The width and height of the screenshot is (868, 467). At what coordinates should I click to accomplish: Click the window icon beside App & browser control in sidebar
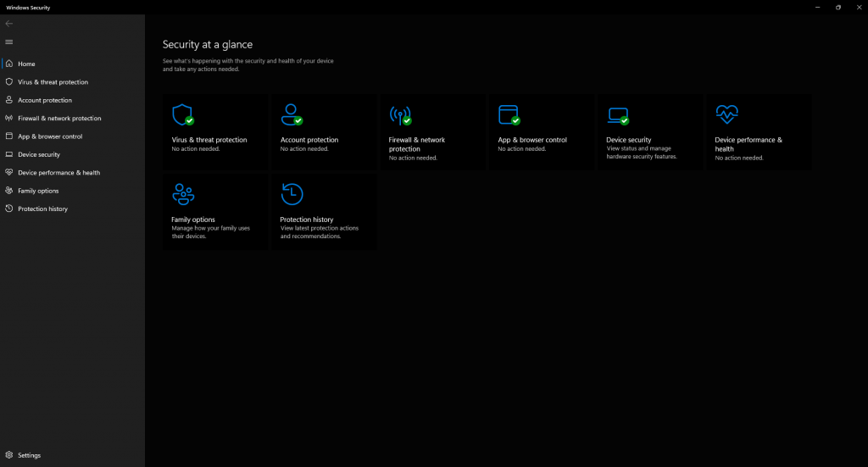coord(8,136)
